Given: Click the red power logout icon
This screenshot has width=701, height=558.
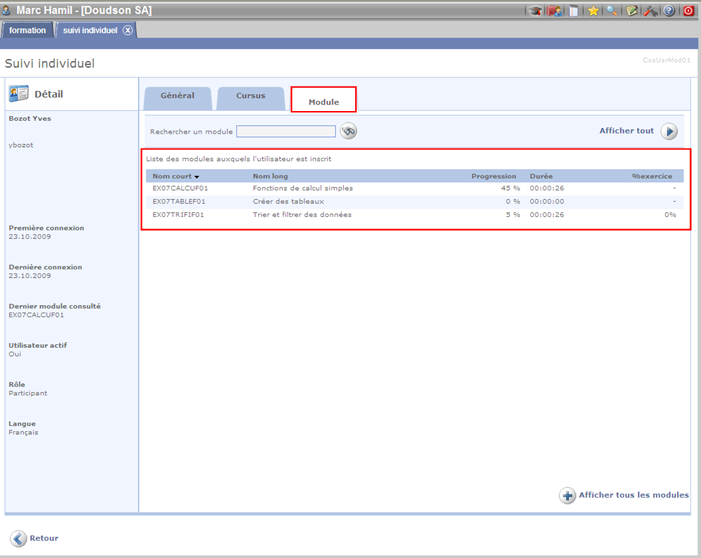Looking at the screenshot, I should 688,10.
